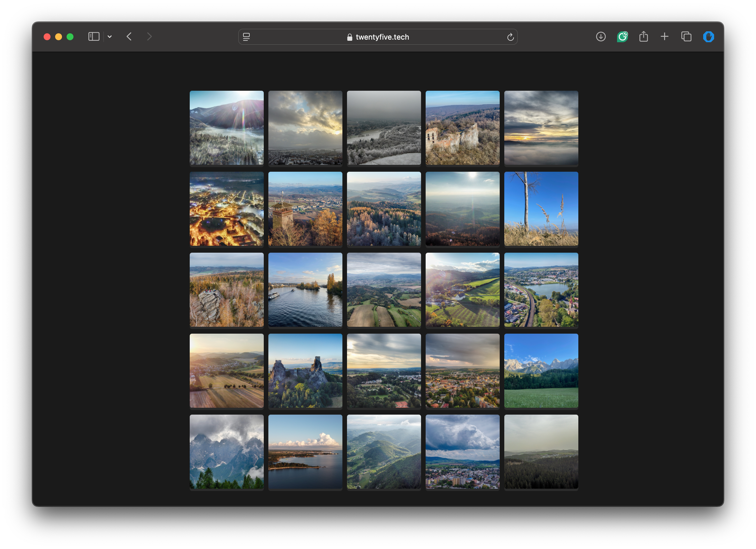Viewport: 756px width, 549px height.
Task: Click the padlock icon before twentyfive.tech
Action: (349, 37)
